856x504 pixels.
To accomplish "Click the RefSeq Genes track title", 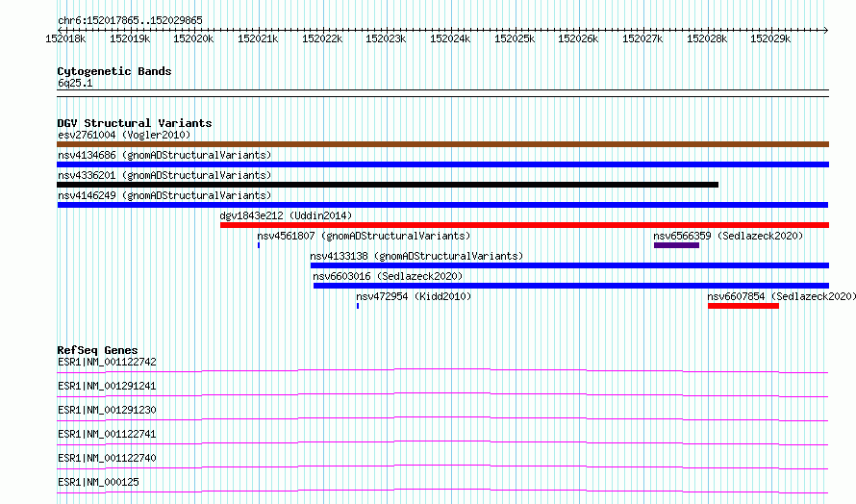I will 97,350.
